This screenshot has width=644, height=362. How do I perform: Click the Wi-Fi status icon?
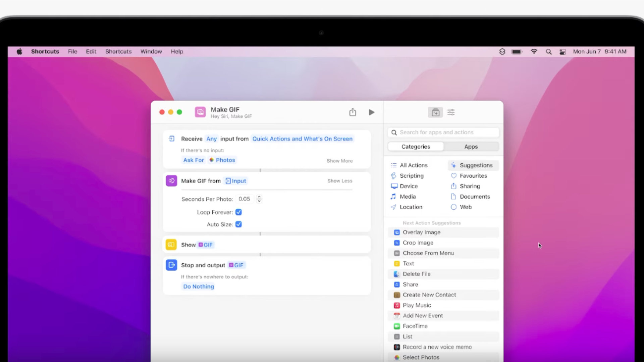click(x=534, y=52)
